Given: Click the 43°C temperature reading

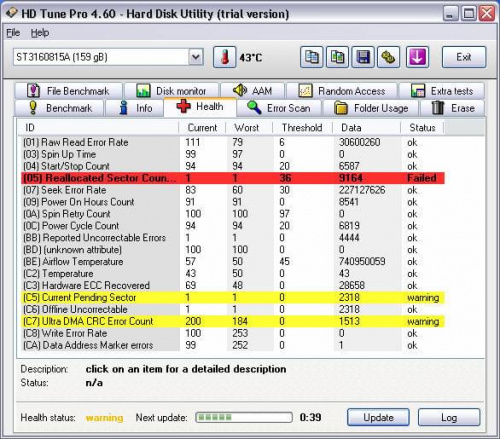Looking at the screenshot, I should click(x=251, y=58).
